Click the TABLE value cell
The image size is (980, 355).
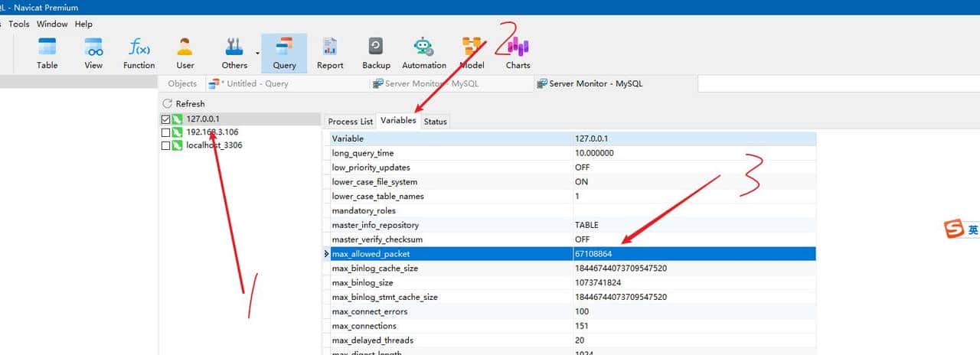pyautogui.click(x=694, y=225)
